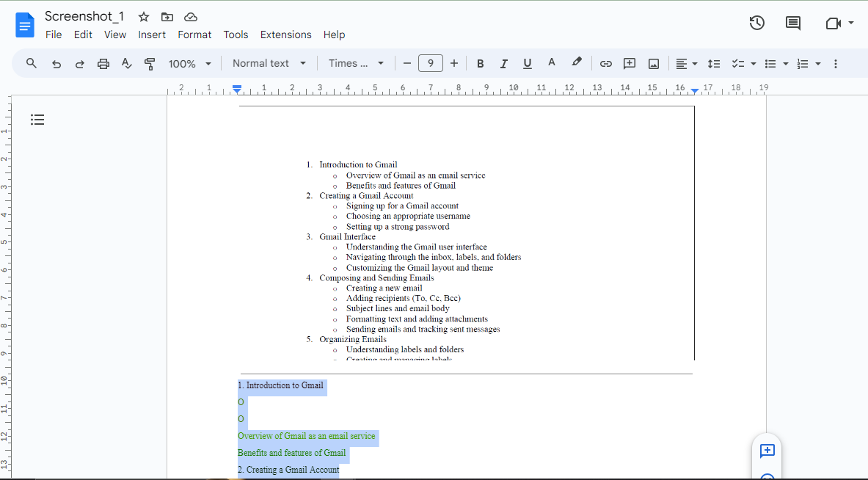This screenshot has height=480, width=868.
Task: Undo the last action
Action: [56, 64]
